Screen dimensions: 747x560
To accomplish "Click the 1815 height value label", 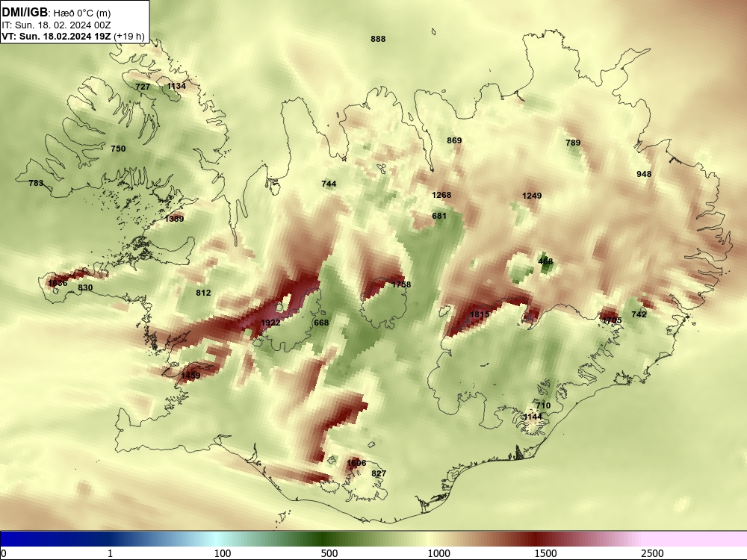I will click(480, 314).
